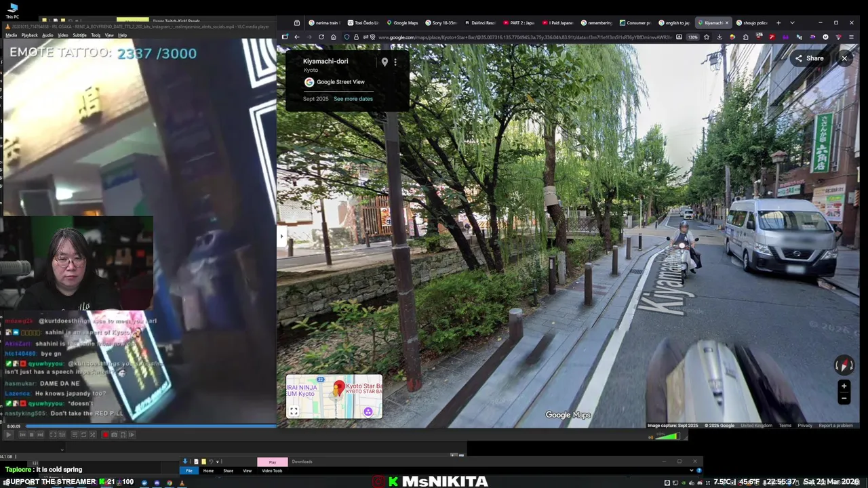Click 'Report a problem' link

point(835,426)
